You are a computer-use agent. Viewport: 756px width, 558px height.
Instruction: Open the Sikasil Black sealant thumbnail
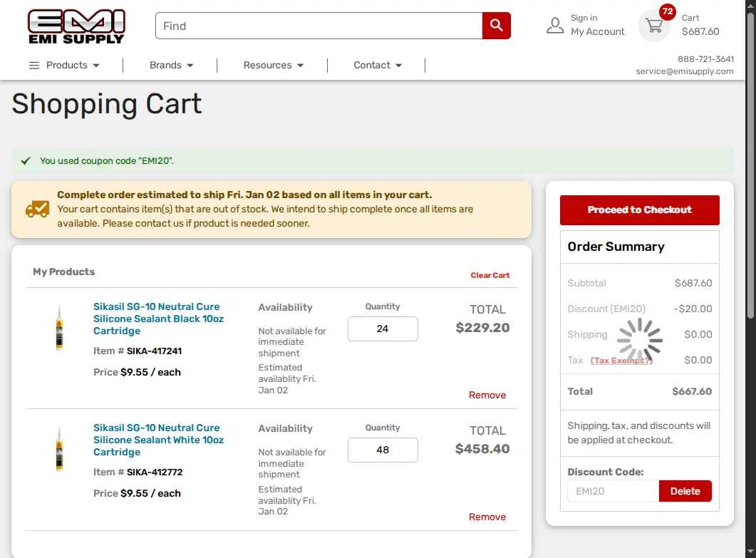click(x=59, y=327)
